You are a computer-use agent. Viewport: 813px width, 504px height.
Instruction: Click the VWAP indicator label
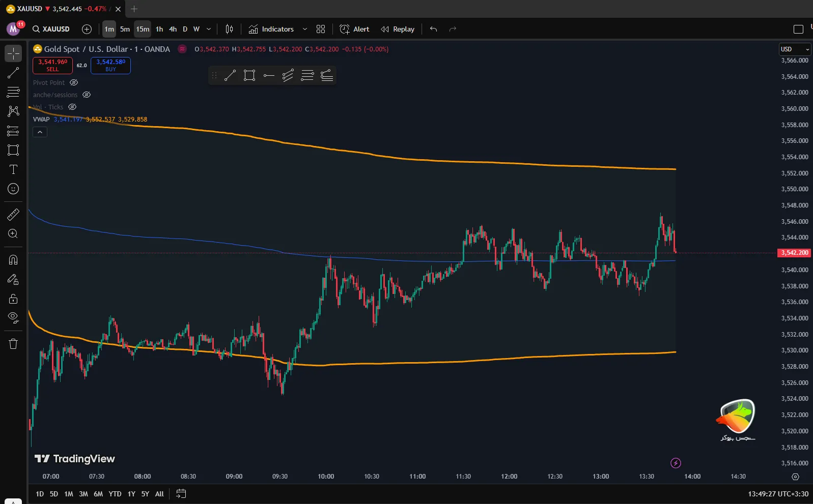pyautogui.click(x=41, y=119)
